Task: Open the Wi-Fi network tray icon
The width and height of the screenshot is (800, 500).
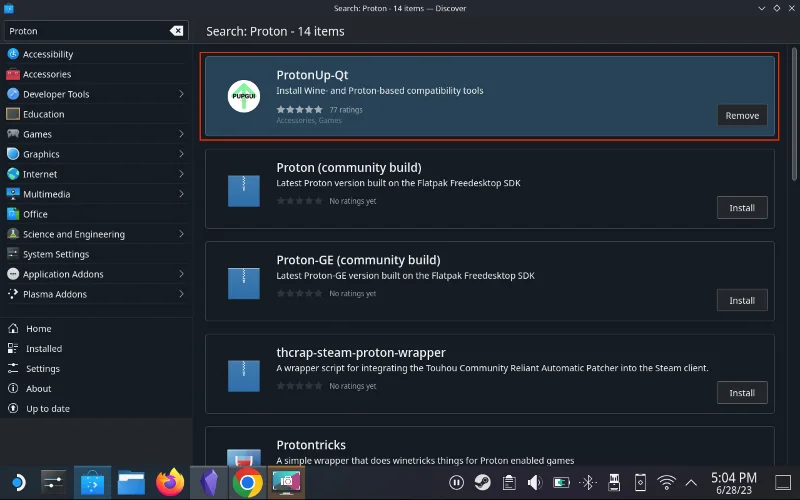Action: pyautogui.click(x=666, y=482)
